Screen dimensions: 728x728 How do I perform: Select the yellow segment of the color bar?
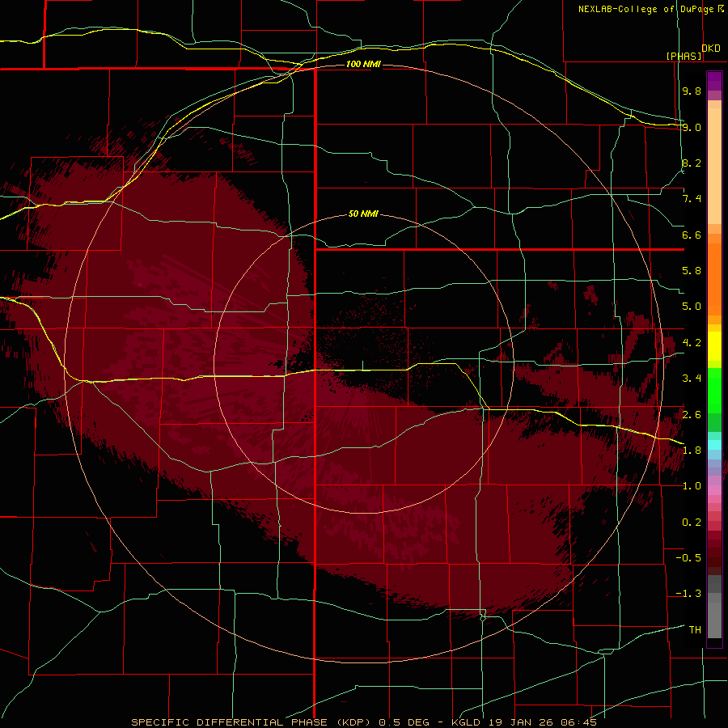click(x=714, y=346)
